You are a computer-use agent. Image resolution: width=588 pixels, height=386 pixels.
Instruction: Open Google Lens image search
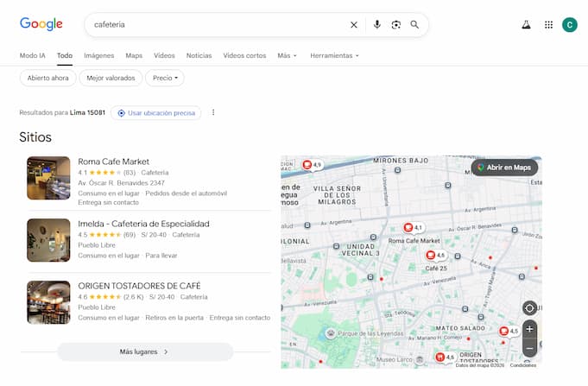(396, 25)
